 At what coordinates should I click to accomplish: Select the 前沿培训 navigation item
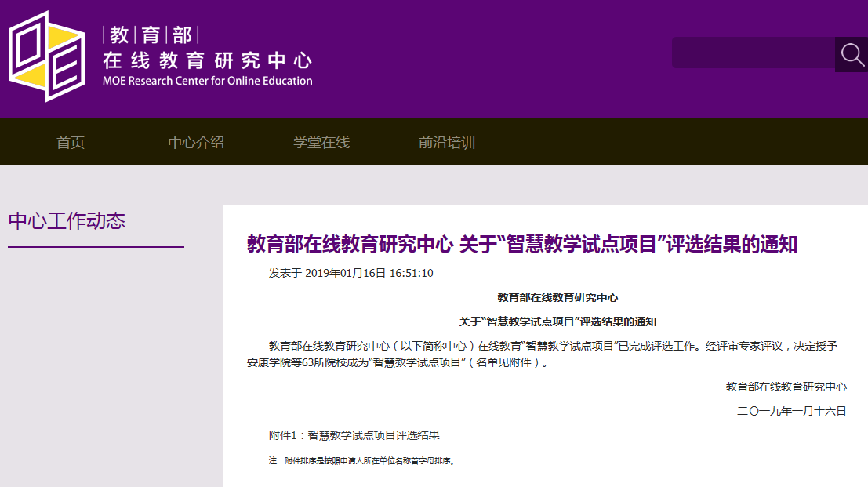447,143
